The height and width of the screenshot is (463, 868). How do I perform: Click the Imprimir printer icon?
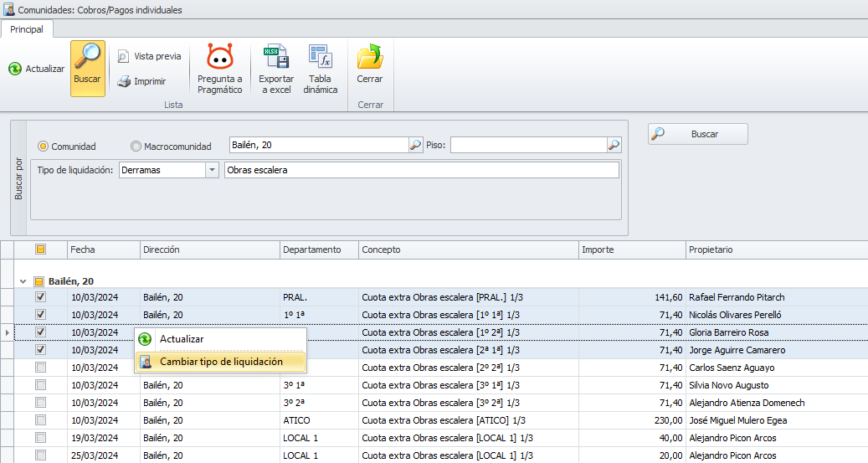pyautogui.click(x=124, y=81)
